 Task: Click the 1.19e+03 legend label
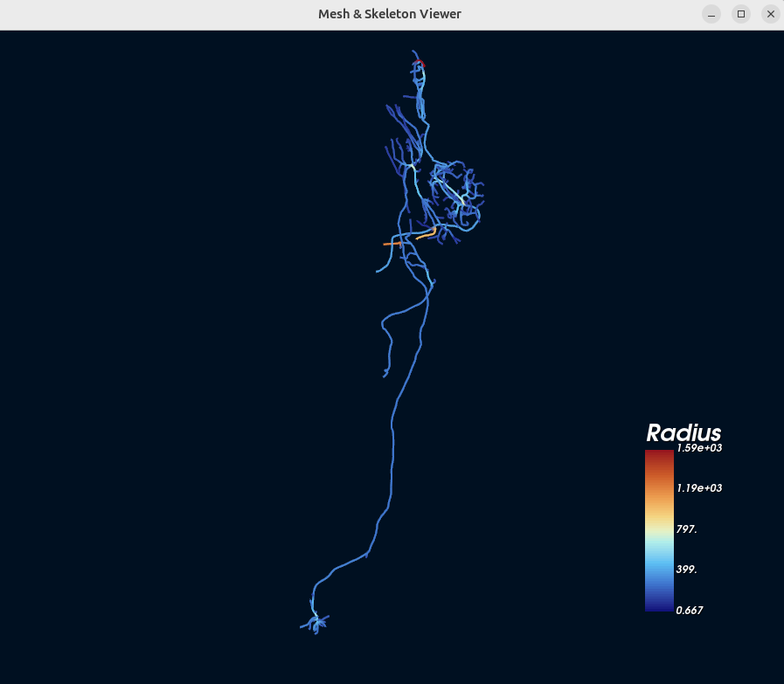(699, 488)
